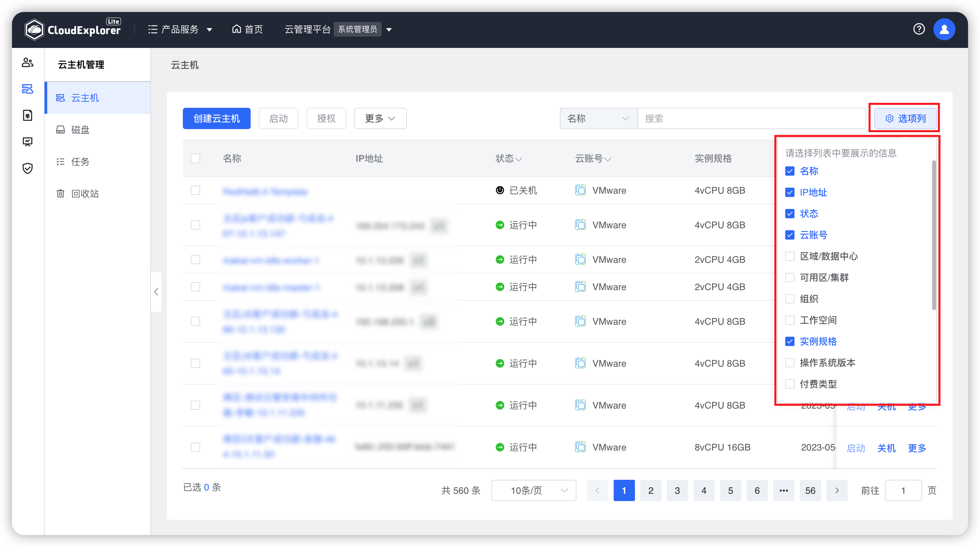Image resolution: width=980 pixels, height=547 pixels.
Task: Open the monitoring chart sidebar icon
Action: 27,142
